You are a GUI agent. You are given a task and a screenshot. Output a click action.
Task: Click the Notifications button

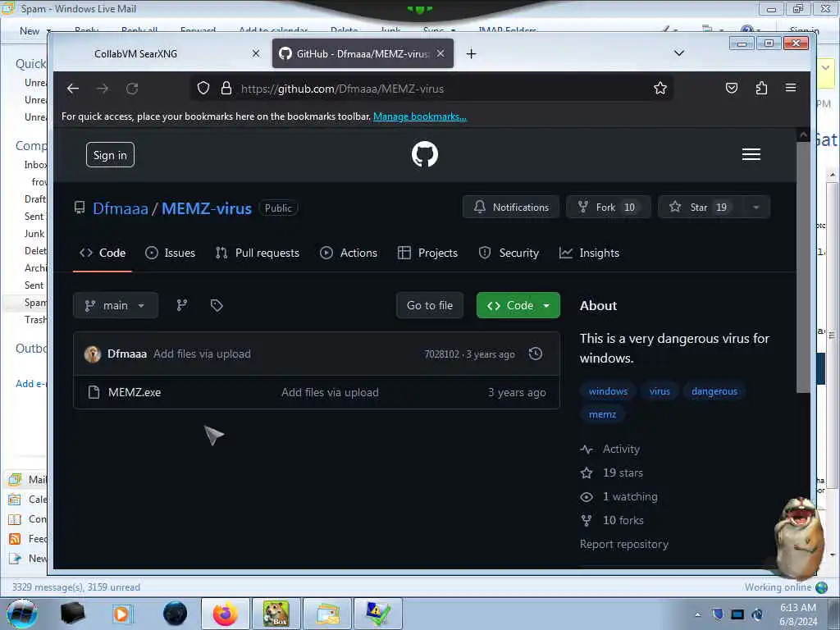(511, 208)
